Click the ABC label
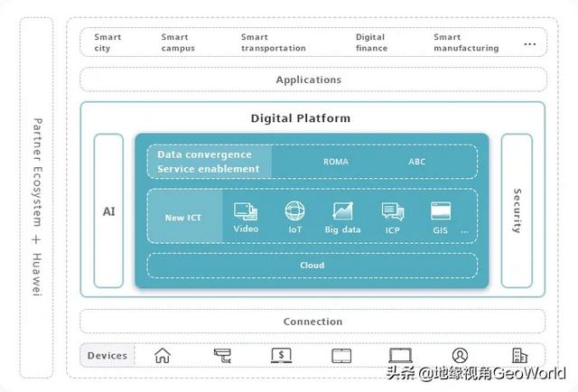This screenshot has width=578, height=392. click(x=417, y=162)
